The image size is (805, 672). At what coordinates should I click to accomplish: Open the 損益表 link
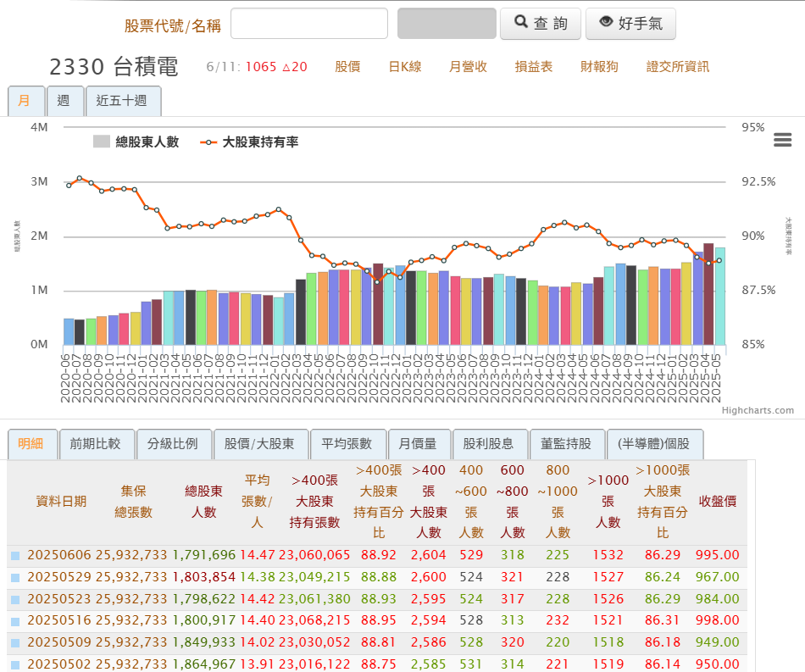(x=533, y=67)
